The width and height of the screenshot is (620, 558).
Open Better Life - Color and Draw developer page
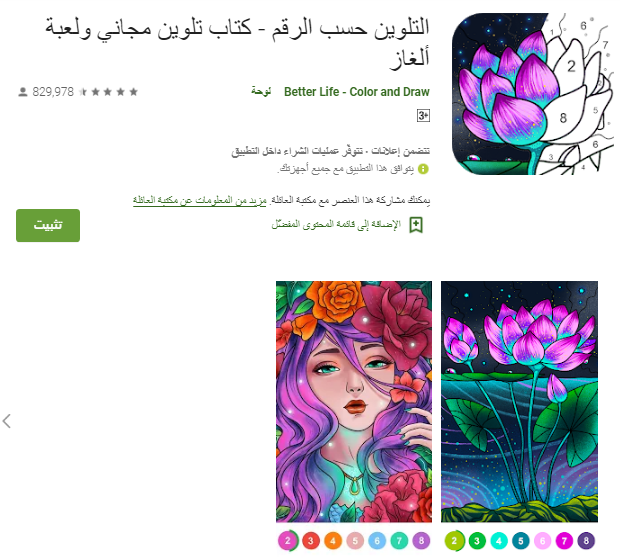pyautogui.click(x=356, y=92)
